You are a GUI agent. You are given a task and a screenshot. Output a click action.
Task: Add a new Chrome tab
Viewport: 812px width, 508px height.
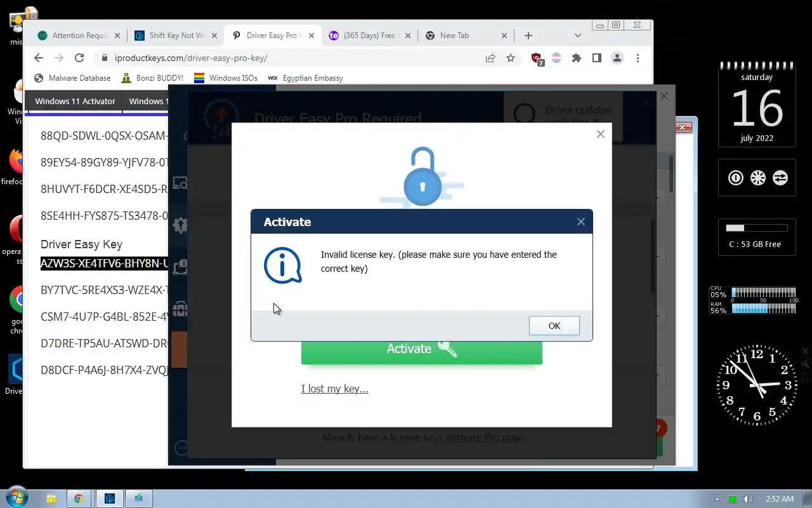tap(528, 36)
